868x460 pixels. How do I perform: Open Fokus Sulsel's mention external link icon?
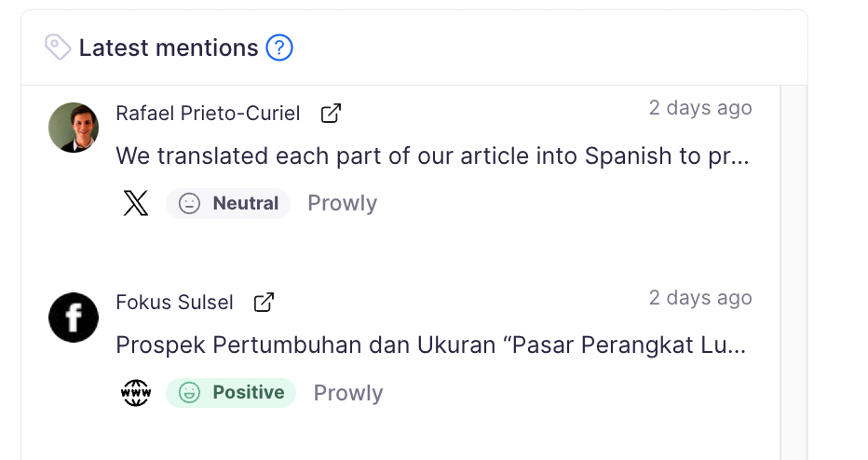tap(264, 303)
